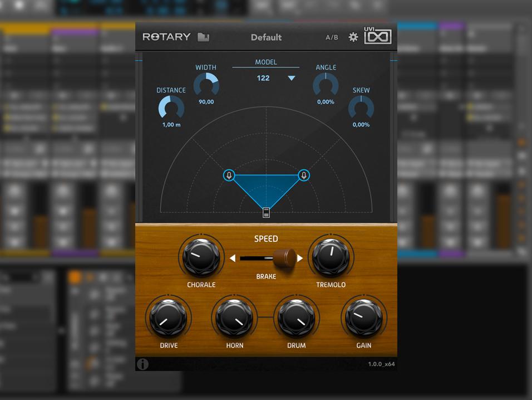The image size is (532, 400).
Task: Click the Skew value 0,00% field
Action: [x=361, y=125]
